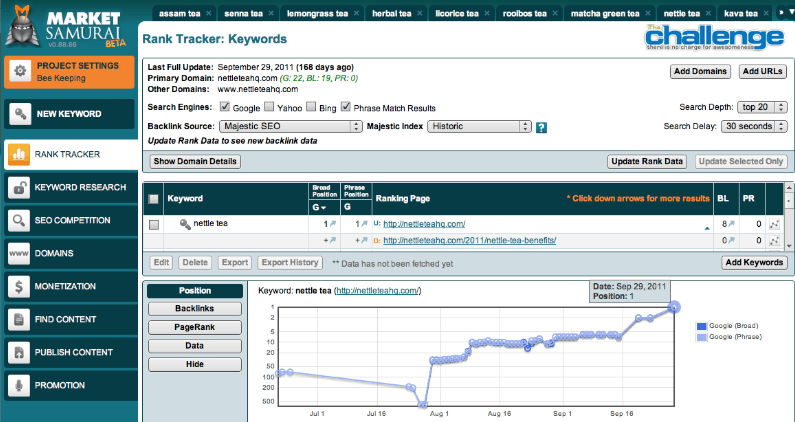Enable the Yahoo search engine checkbox
The height and width of the screenshot is (422, 795).
click(267, 107)
